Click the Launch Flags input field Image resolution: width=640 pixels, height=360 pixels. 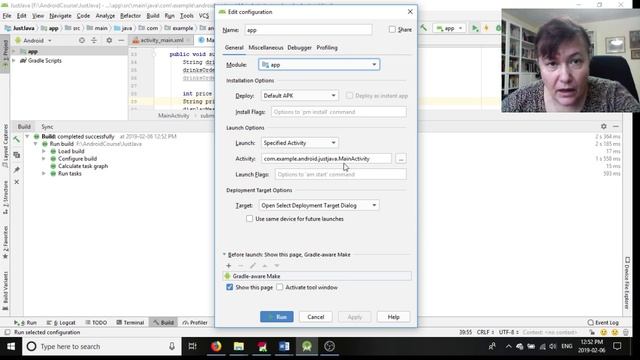click(340, 174)
